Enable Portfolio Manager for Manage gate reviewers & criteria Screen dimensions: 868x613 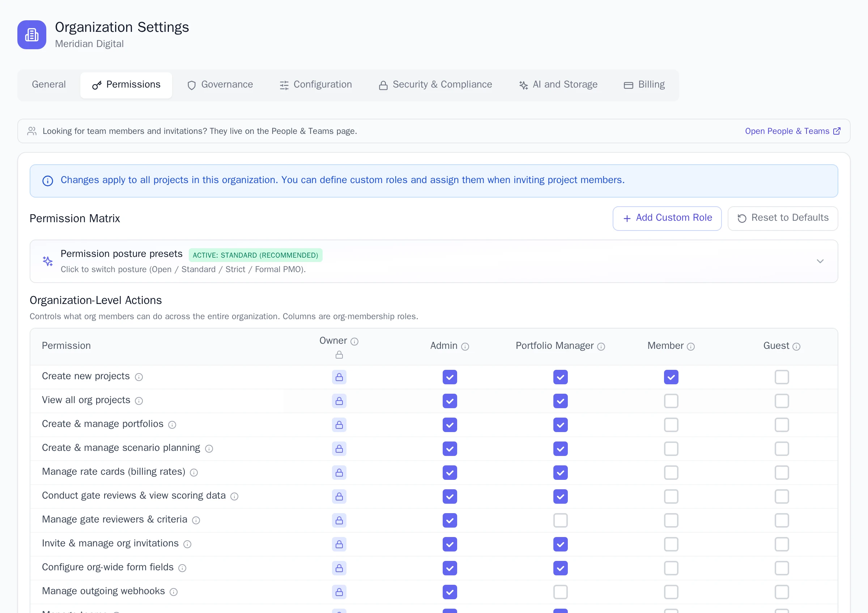[560, 520]
